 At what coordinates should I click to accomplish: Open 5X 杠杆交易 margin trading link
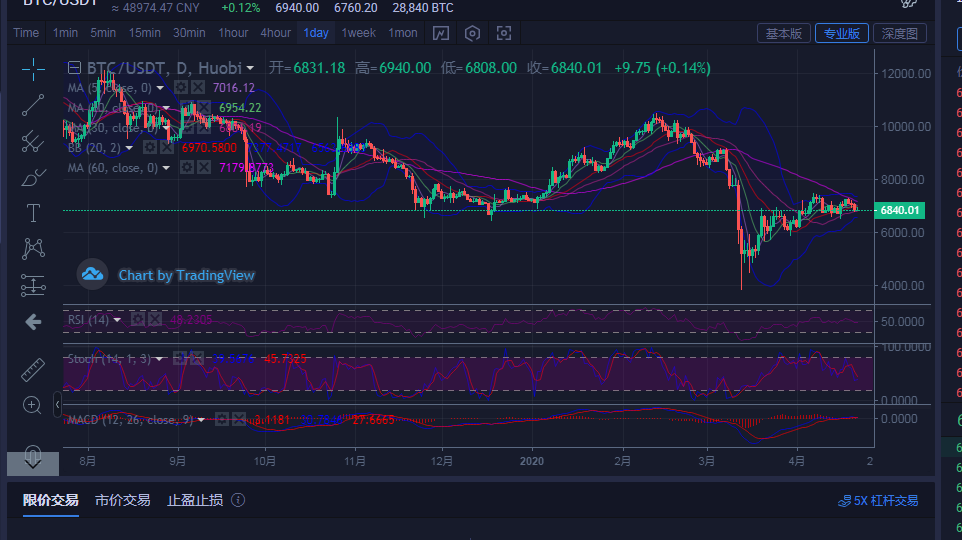tap(878, 501)
